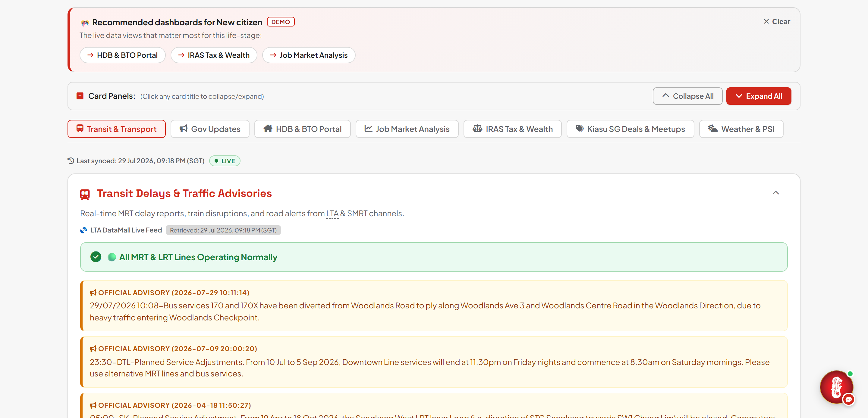
Task: Click the megaphone icon of 2026-07-09 advisory
Action: pyautogui.click(x=93, y=349)
